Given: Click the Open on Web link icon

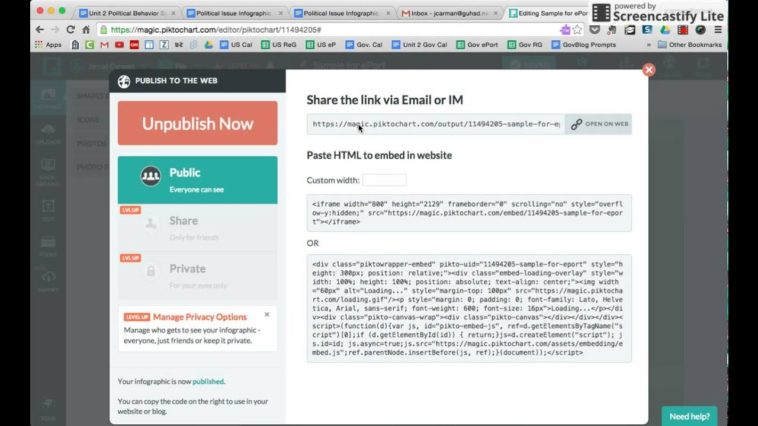Looking at the screenshot, I should pos(598,124).
